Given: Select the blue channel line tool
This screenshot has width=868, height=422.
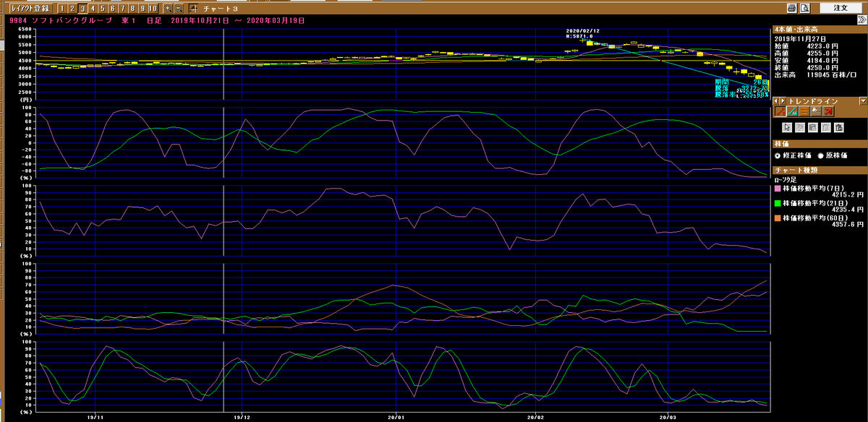Looking at the screenshot, I should (792, 111).
